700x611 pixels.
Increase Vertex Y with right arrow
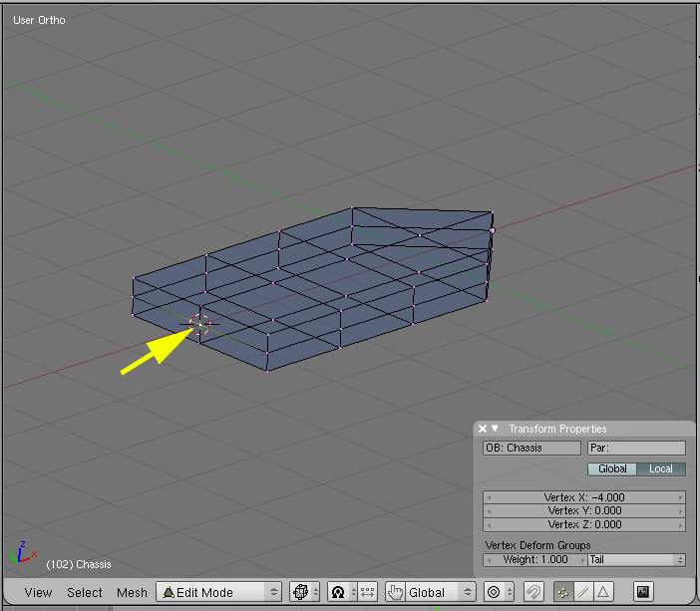pyautogui.click(x=680, y=511)
